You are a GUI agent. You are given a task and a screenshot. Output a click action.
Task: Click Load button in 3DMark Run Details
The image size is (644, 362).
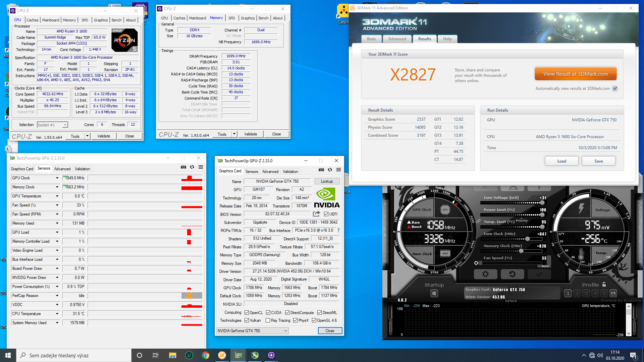coord(562,161)
